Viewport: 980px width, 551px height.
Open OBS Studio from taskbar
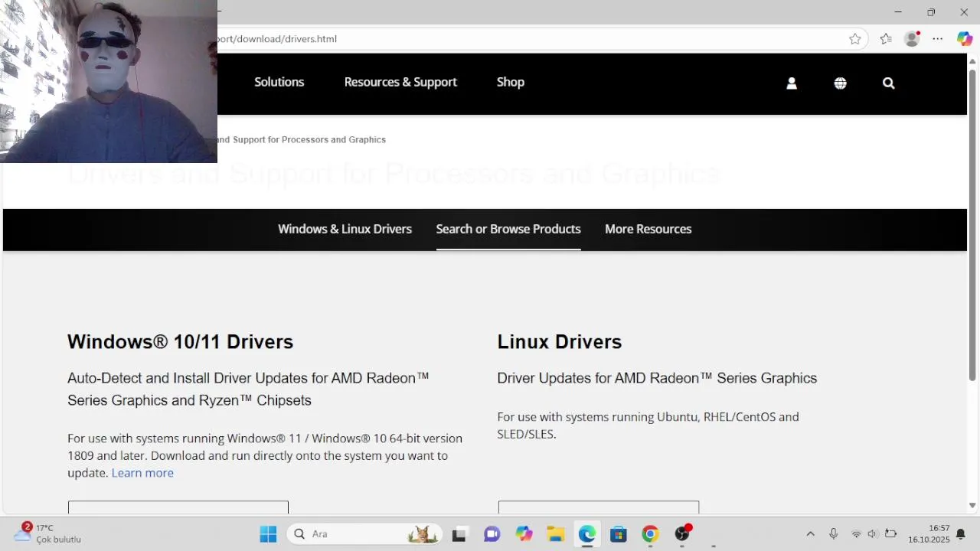click(x=682, y=534)
